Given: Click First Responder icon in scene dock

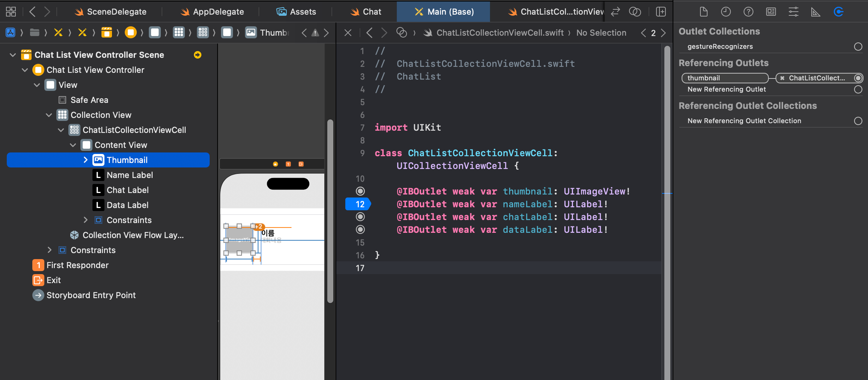Looking at the screenshot, I should 288,164.
